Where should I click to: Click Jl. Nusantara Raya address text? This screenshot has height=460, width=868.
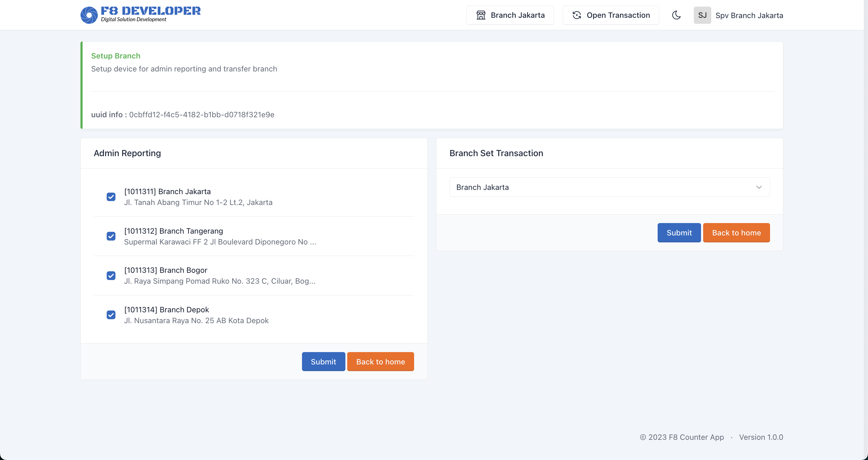click(x=196, y=320)
